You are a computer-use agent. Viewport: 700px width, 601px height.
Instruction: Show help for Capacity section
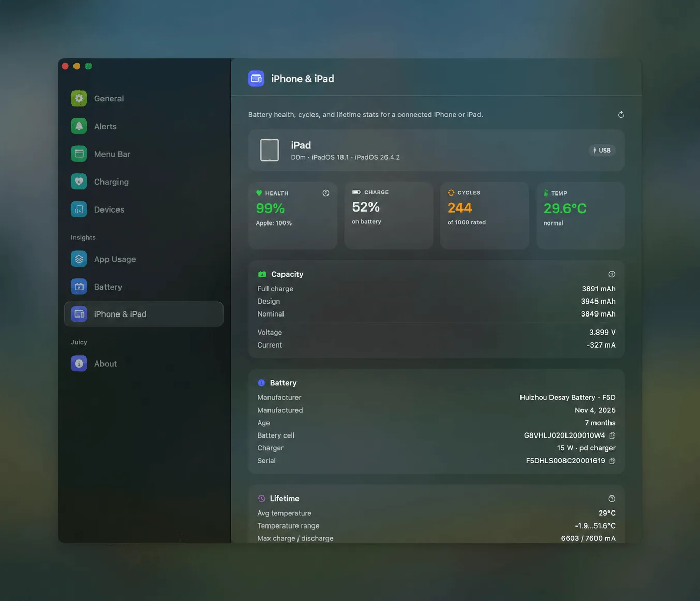tap(612, 274)
